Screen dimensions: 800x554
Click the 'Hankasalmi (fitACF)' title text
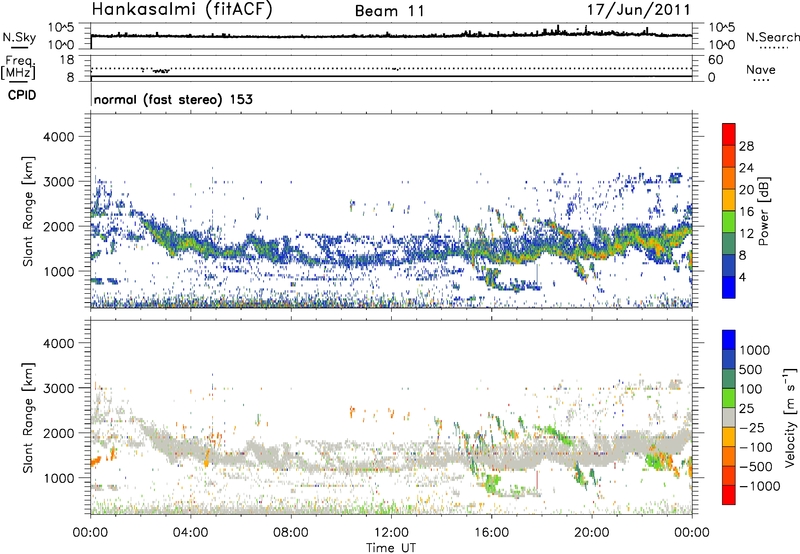182,9
